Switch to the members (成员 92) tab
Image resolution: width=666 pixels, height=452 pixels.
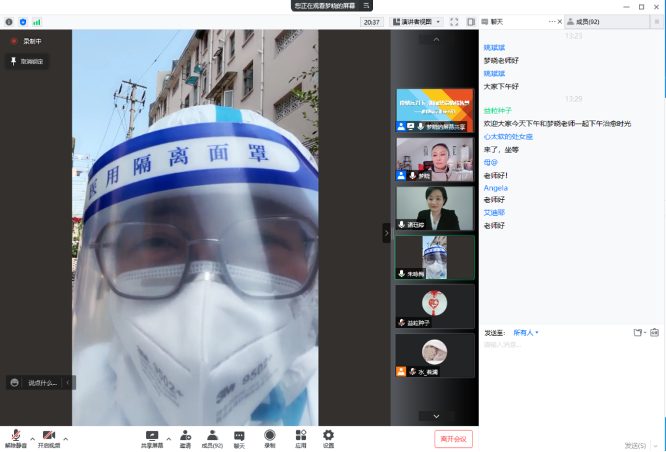click(583, 21)
